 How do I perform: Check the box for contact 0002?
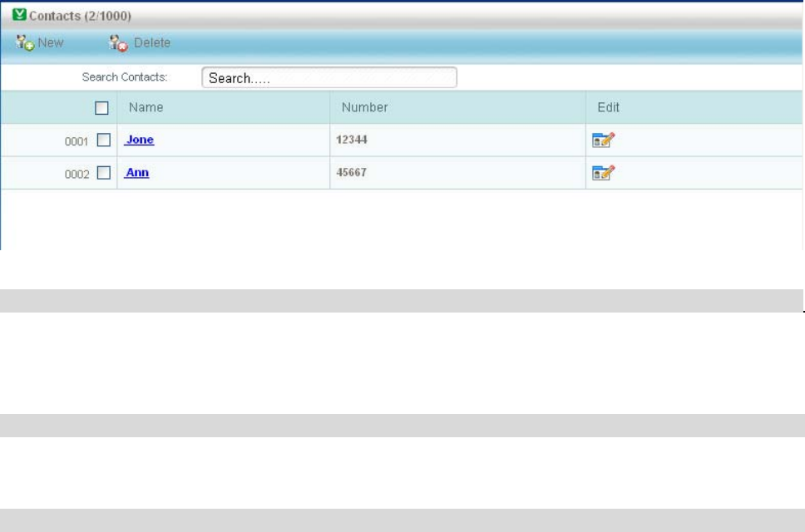click(104, 172)
